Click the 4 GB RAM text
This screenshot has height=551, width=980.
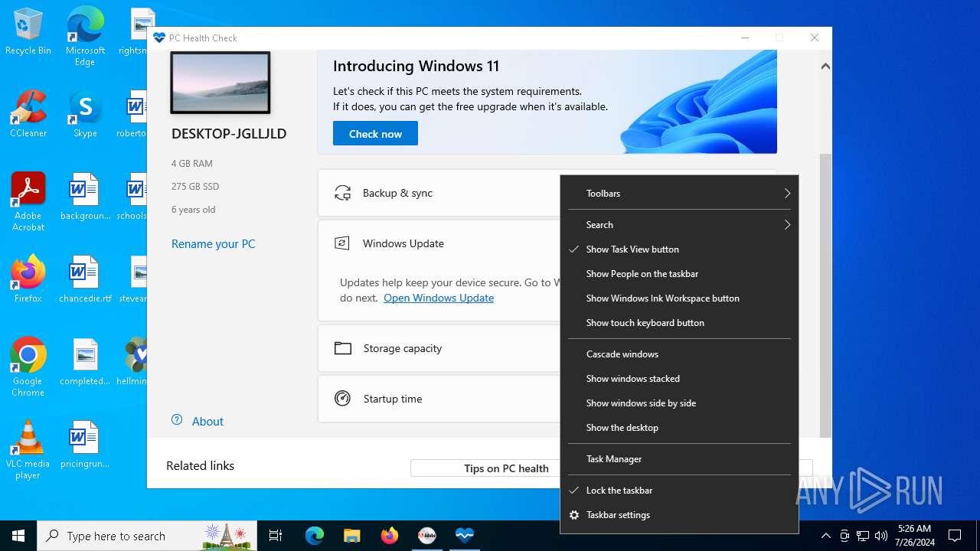192,164
